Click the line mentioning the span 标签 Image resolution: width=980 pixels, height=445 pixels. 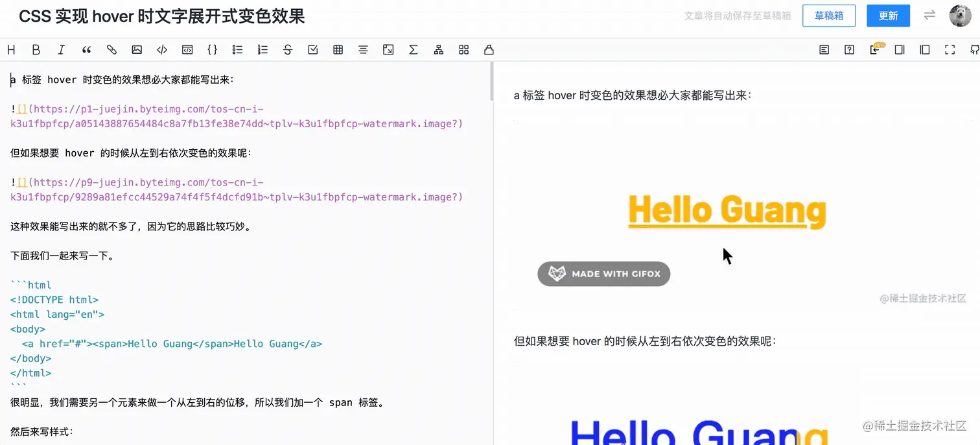pos(198,402)
